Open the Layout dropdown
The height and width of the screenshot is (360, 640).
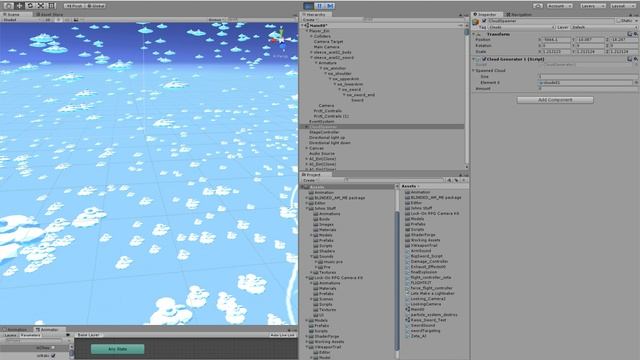622,6
